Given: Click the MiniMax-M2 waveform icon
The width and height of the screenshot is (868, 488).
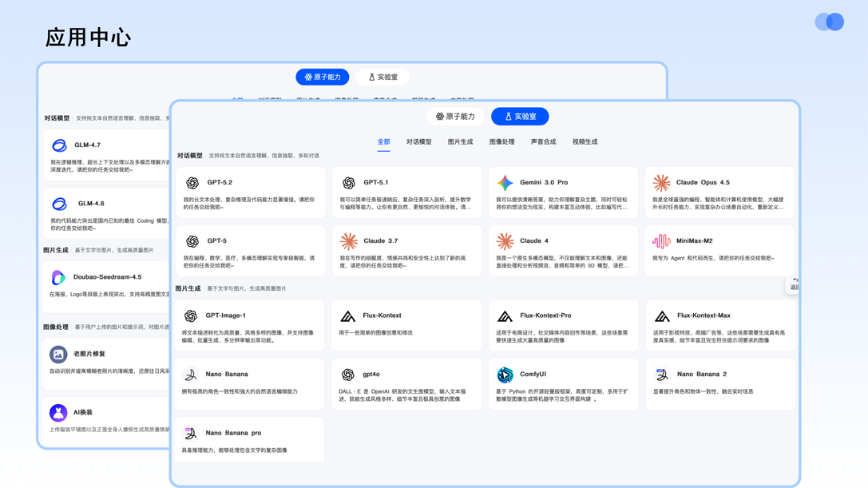Looking at the screenshot, I should [661, 241].
